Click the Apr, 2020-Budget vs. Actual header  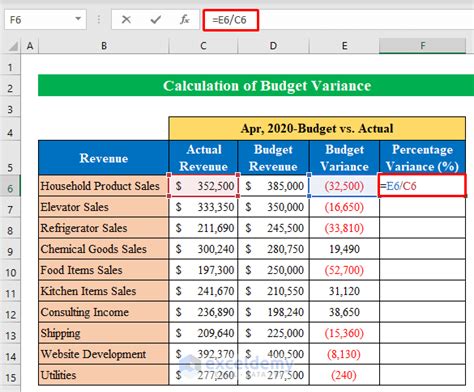click(317, 128)
